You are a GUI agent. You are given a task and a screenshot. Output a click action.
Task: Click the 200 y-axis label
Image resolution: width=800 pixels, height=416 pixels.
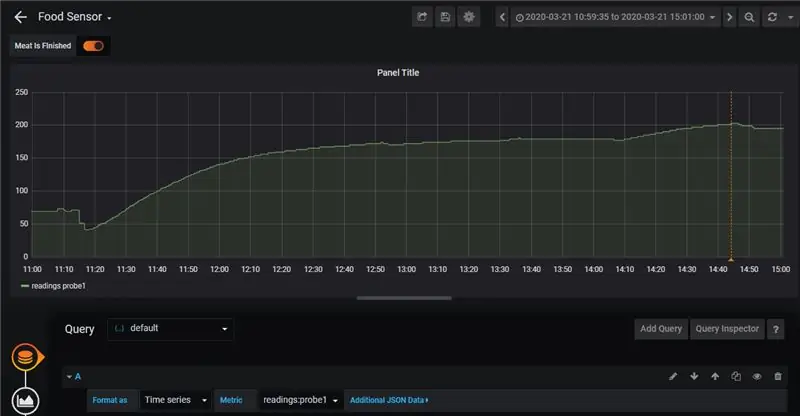(21, 125)
